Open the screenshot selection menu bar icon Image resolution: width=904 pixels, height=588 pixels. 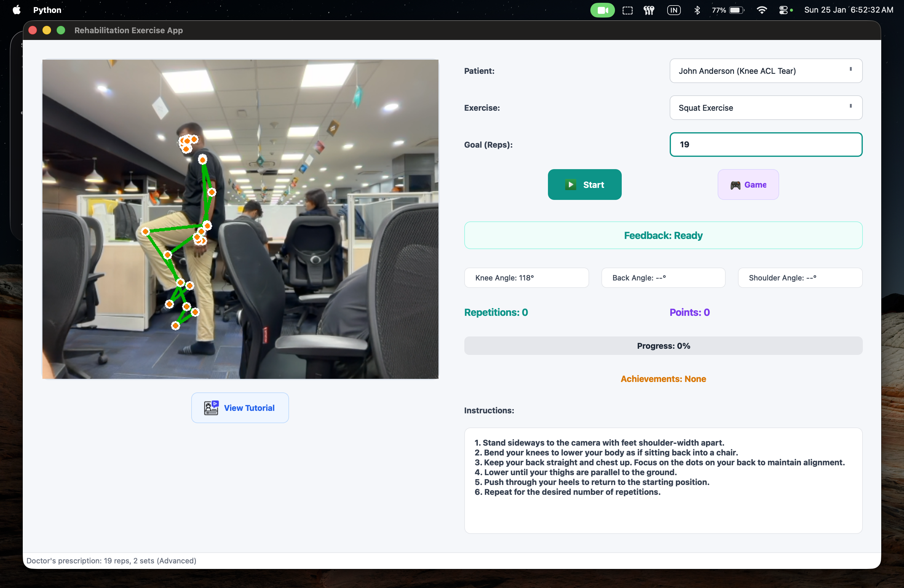pyautogui.click(x=628, y=10)
